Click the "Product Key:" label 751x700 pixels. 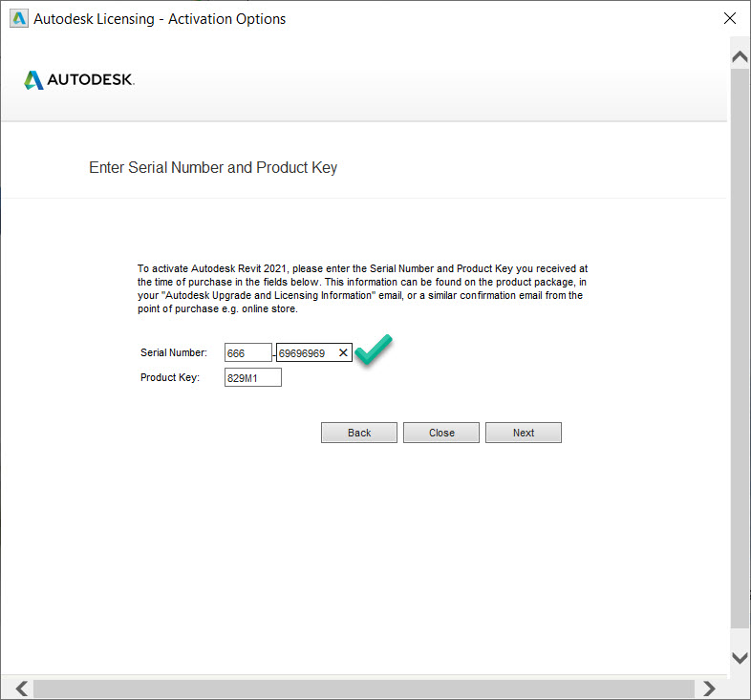pos(169,378)
